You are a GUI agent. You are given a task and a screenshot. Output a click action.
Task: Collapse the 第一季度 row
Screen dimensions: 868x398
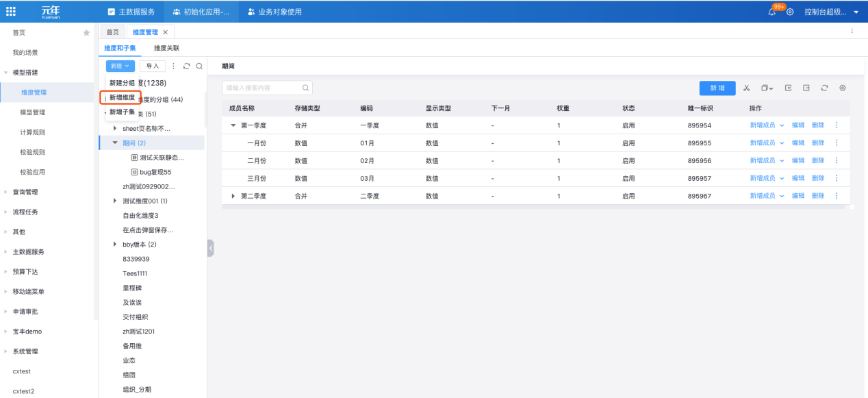tap(233, 125)
